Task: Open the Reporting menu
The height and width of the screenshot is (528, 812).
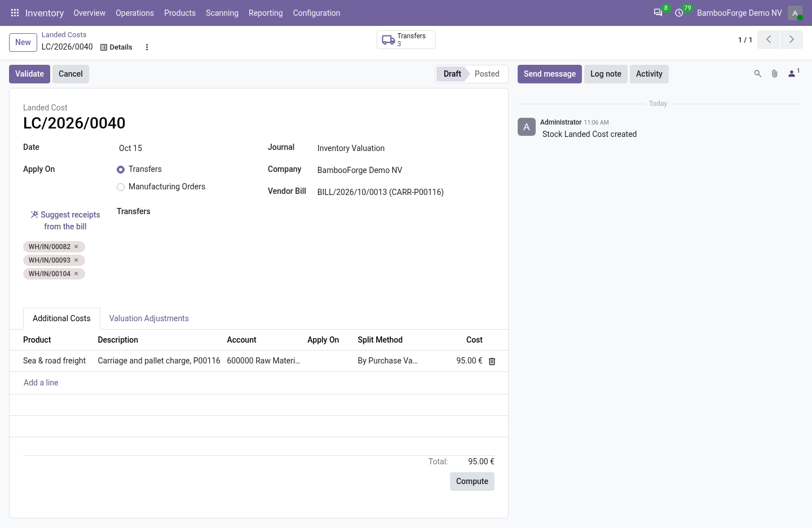Action: tap(266, 13)
